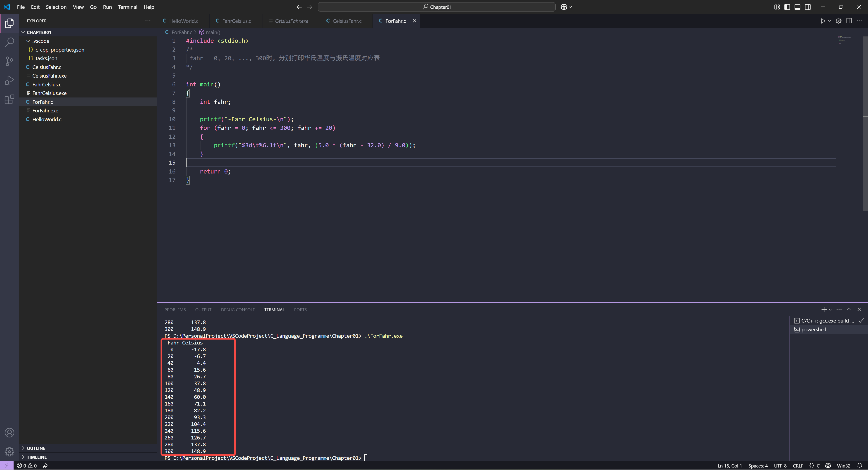Open the Search view in activity bar
The width and height of the screenshot is (868, 470).
(9, 42)
